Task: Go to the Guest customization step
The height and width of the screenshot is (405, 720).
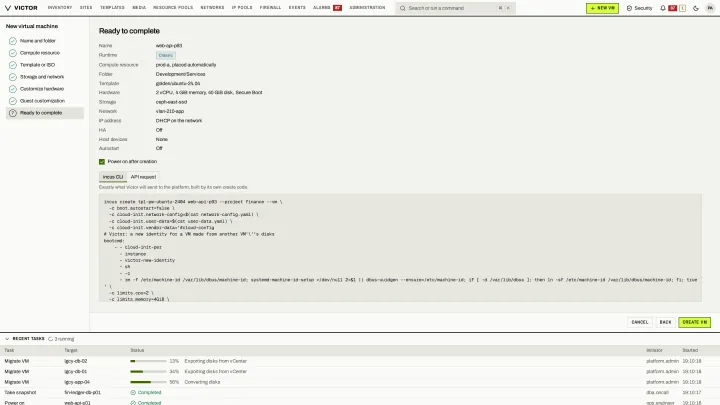Action: click(45, 101)
